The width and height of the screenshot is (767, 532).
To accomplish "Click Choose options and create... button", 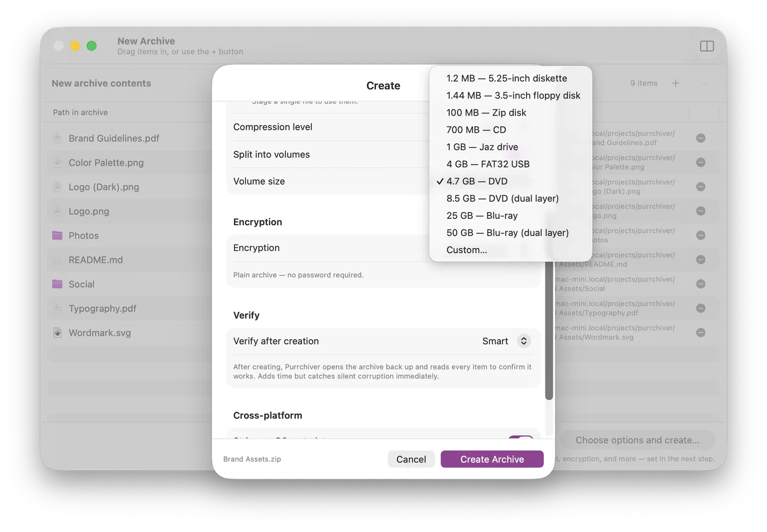I will click(x=637, y=440).
